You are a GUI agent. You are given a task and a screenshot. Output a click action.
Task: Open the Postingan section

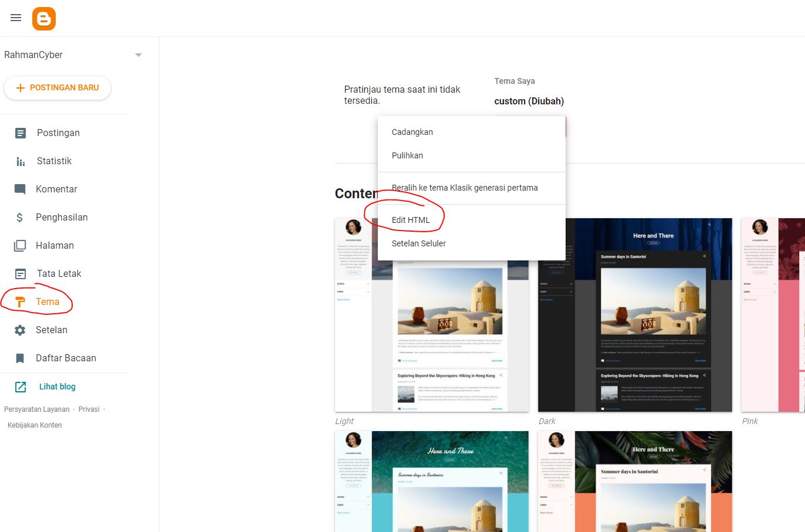click(x=58, y=133)
